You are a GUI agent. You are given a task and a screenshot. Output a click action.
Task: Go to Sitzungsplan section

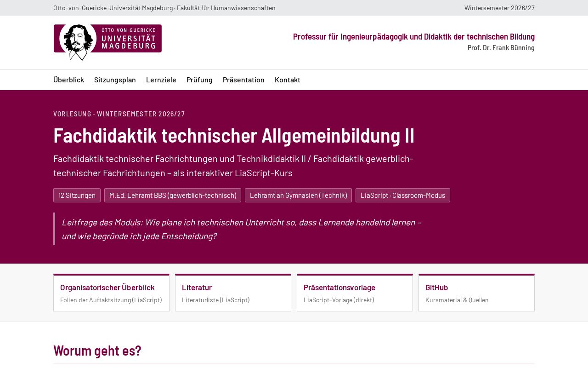[115, 80]
